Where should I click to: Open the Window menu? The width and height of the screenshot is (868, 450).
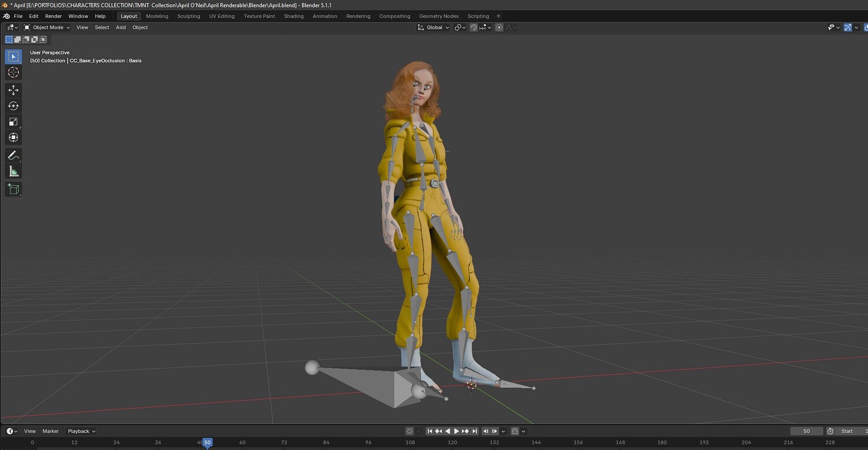click(x=78, y=16)
